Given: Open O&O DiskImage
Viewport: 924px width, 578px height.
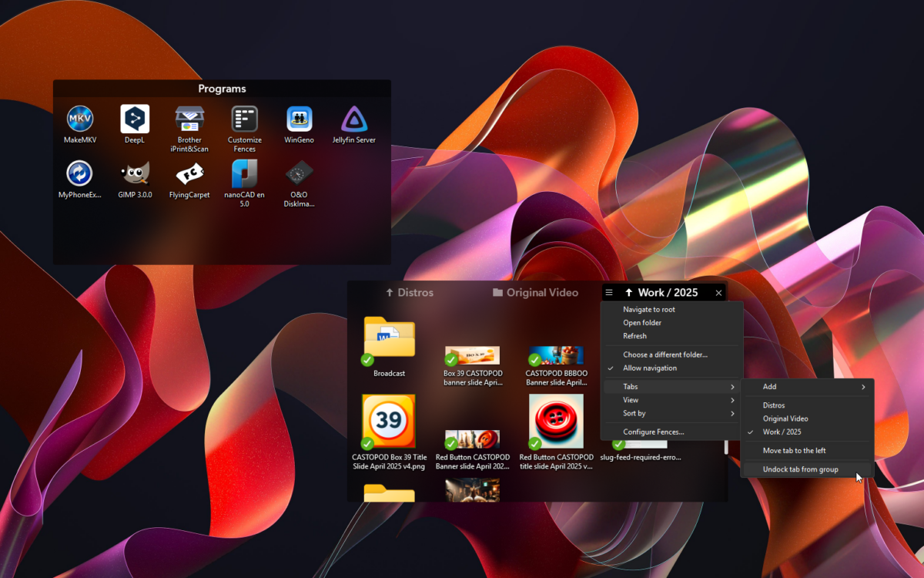Looking at the screenshot, I should pos(299,173).
